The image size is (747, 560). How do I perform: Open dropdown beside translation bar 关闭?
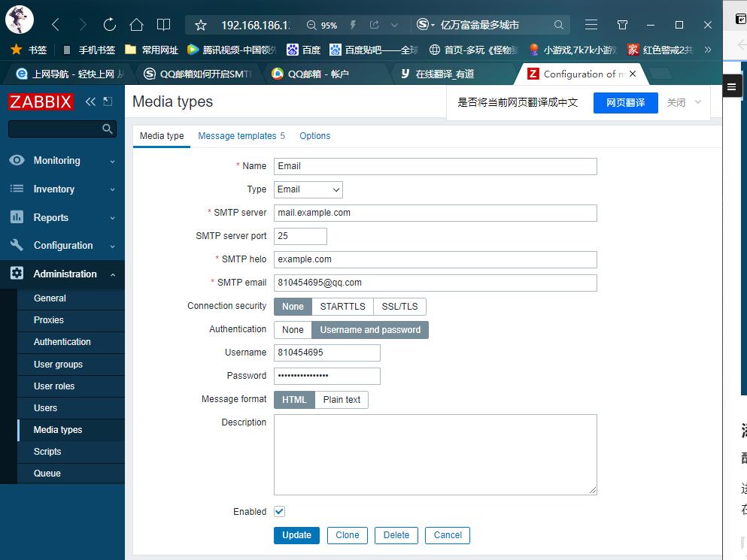pos(698,102)
